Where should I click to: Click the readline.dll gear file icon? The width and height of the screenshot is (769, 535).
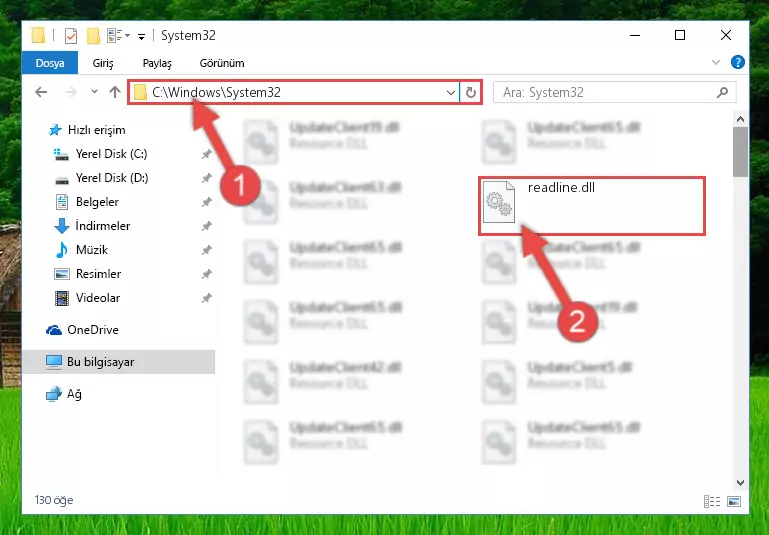pos(499,202)
